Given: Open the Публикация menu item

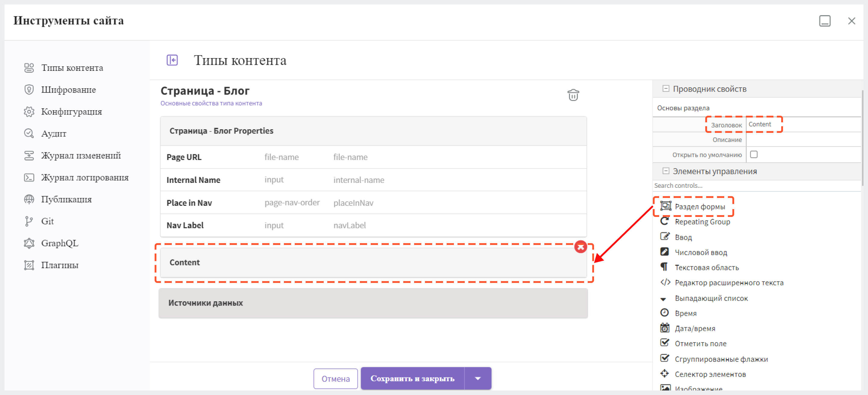Looking at the screenshot, I should (x=66, y=199).
